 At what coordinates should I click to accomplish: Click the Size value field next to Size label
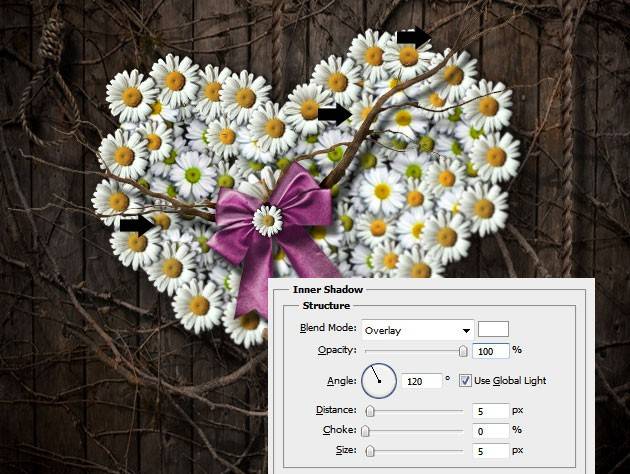(491, 452)
